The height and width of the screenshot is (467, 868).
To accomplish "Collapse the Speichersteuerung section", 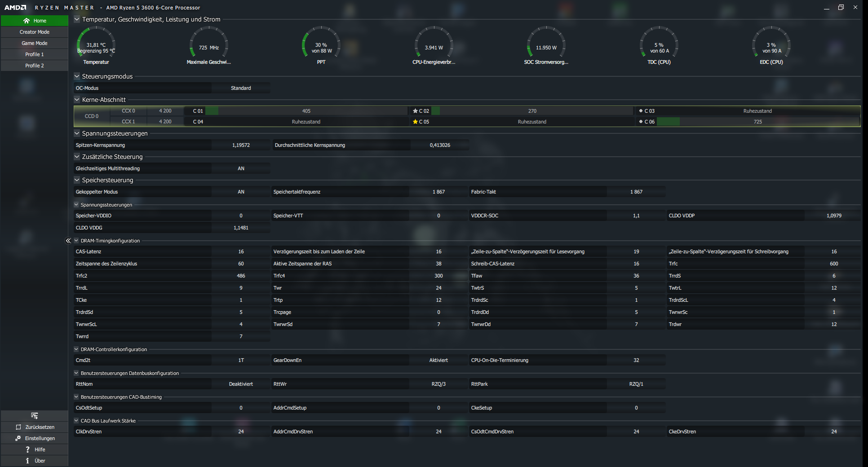I will [77, 180].
